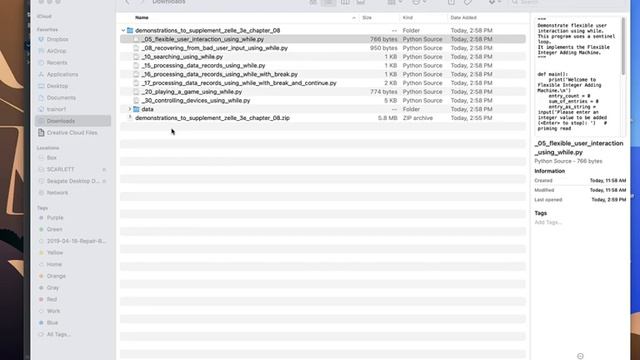The image size is (640, 360).
Task: Filter by the Blue tag
Action: 52,322
